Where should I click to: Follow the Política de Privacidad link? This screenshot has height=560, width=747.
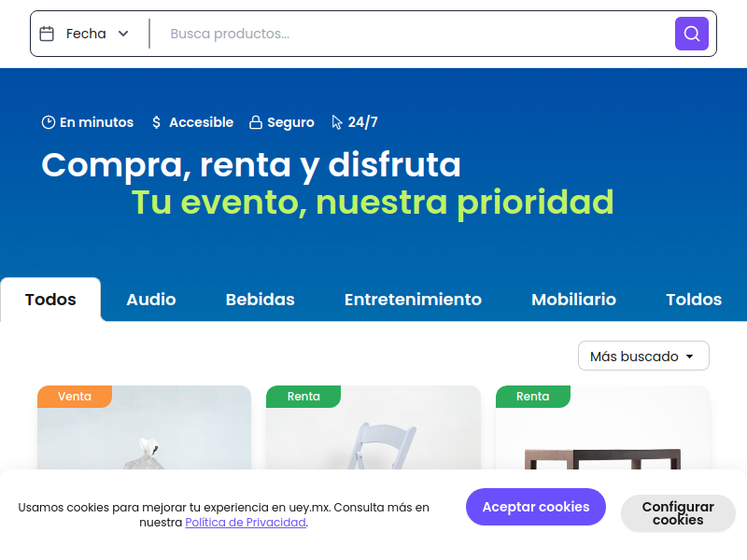coord(246,523)
